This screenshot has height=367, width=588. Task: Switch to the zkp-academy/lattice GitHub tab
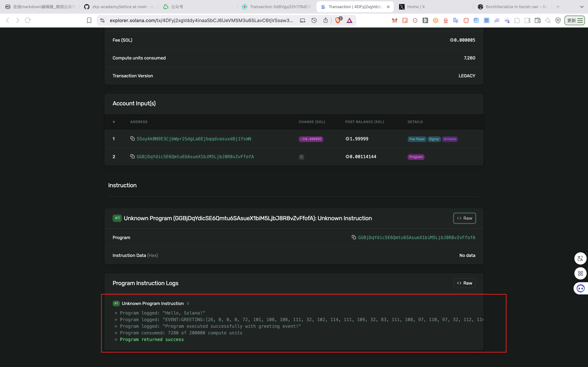tap(119, 7)
